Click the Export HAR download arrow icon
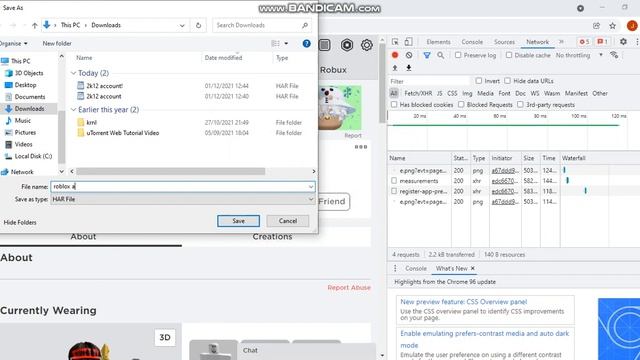Viewport: 640px width, 360px height. pyautogui.click(x=409, y=68)
